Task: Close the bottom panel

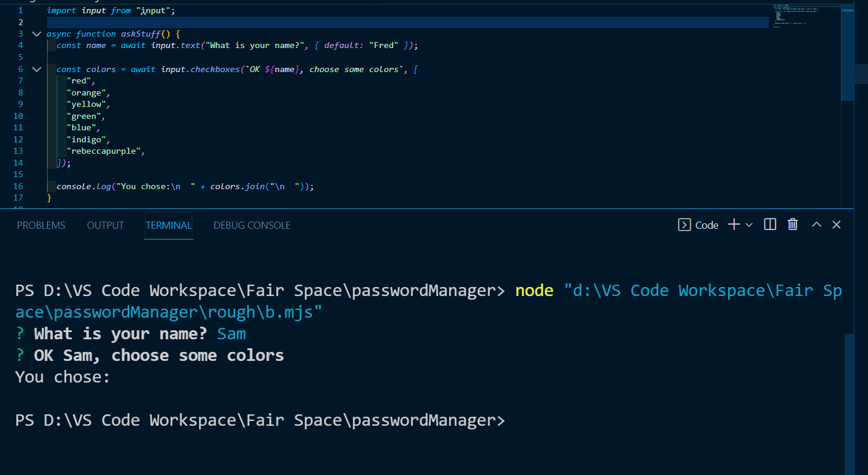Action: click(x=836, y=224)
